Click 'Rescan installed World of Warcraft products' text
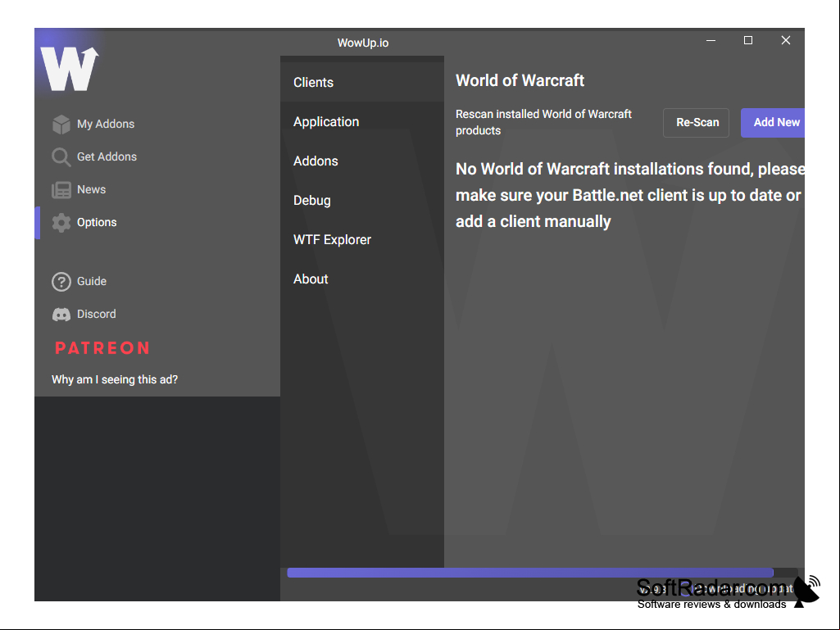This screenshot has height=630, width=840. tap(543, 122)
